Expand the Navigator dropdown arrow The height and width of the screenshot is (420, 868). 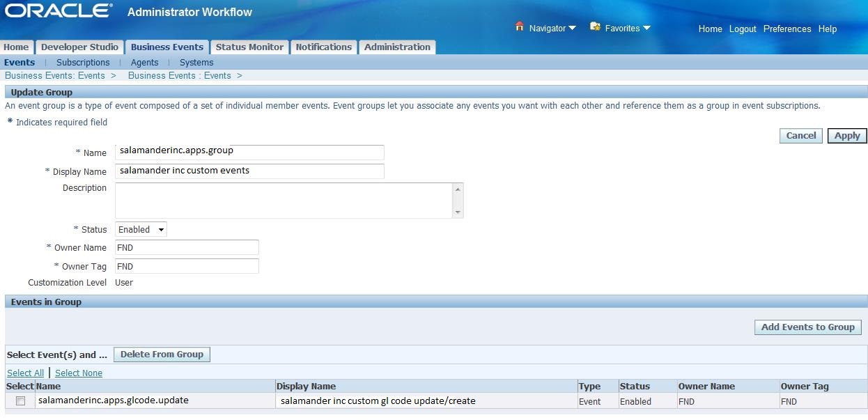(x=573, y=29)
